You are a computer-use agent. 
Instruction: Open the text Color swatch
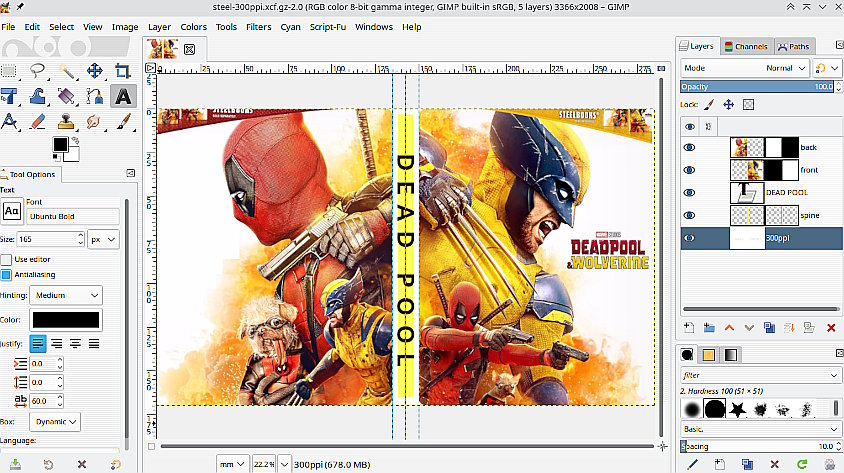pos(66,320)
